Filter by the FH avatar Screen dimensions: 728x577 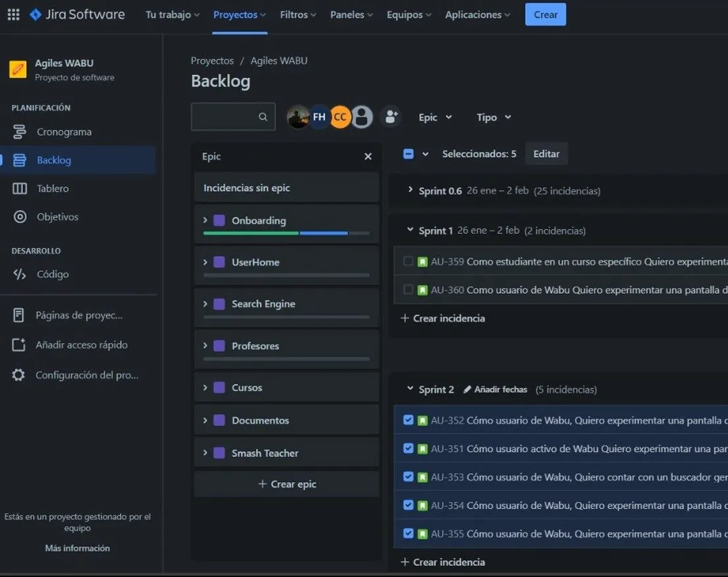[319, 117]
